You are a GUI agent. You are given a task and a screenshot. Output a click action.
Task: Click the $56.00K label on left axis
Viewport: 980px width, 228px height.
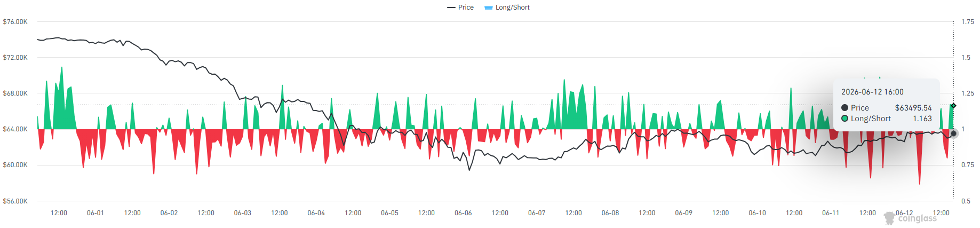(x=15, y=201)
